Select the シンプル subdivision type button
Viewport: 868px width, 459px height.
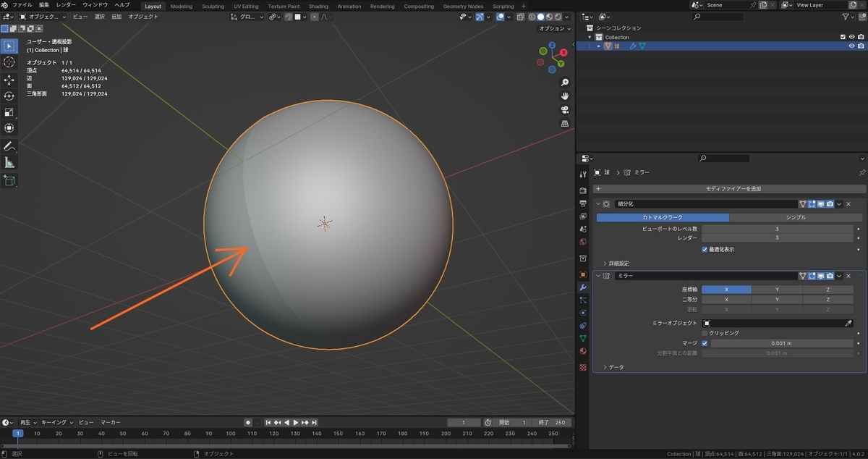click(796, 217)
